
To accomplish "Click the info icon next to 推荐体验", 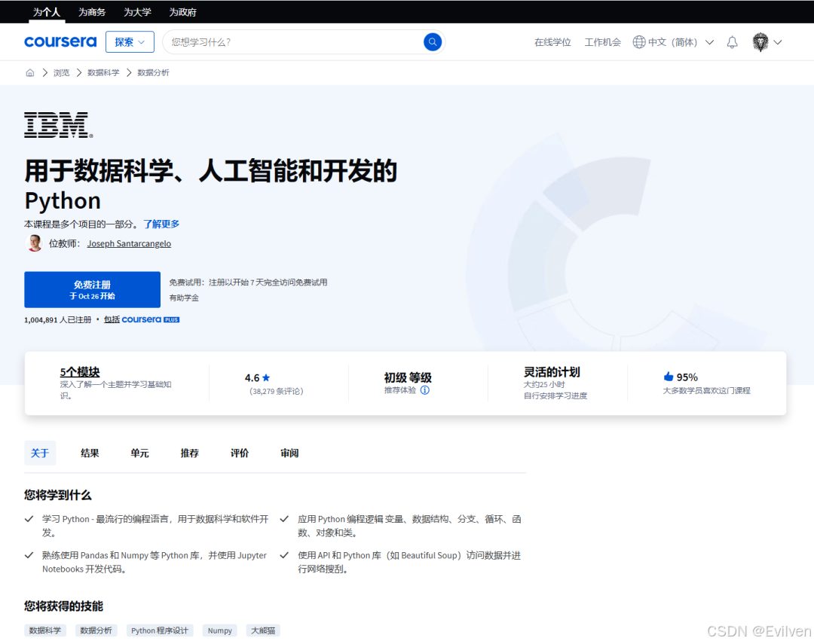I will 424,390.
